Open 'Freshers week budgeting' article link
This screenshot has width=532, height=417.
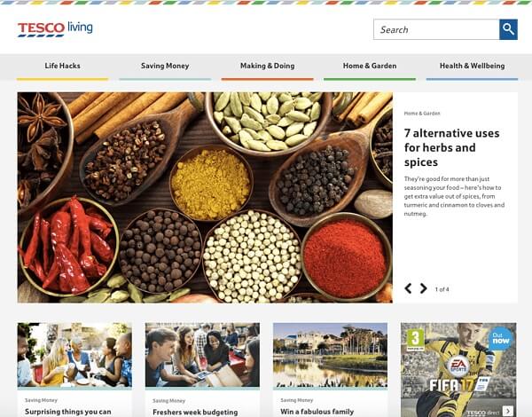pos(195,412)
